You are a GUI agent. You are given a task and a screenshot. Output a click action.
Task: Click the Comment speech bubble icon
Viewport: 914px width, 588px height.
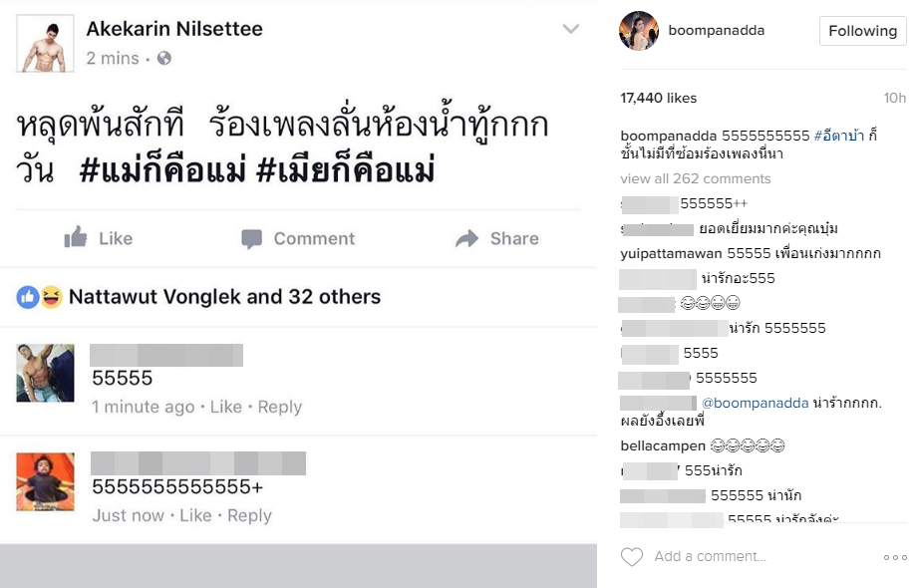252,238
